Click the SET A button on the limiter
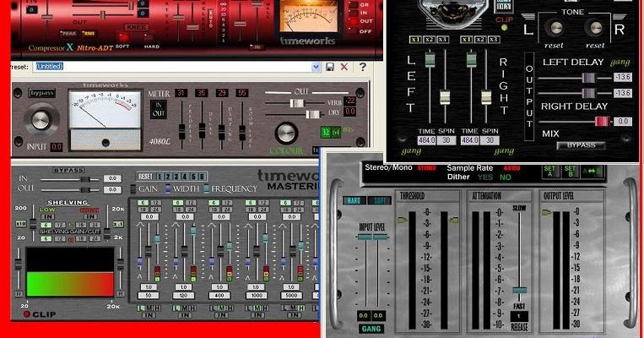The height and width of the screenshot is (338, 644). (549, 171)
